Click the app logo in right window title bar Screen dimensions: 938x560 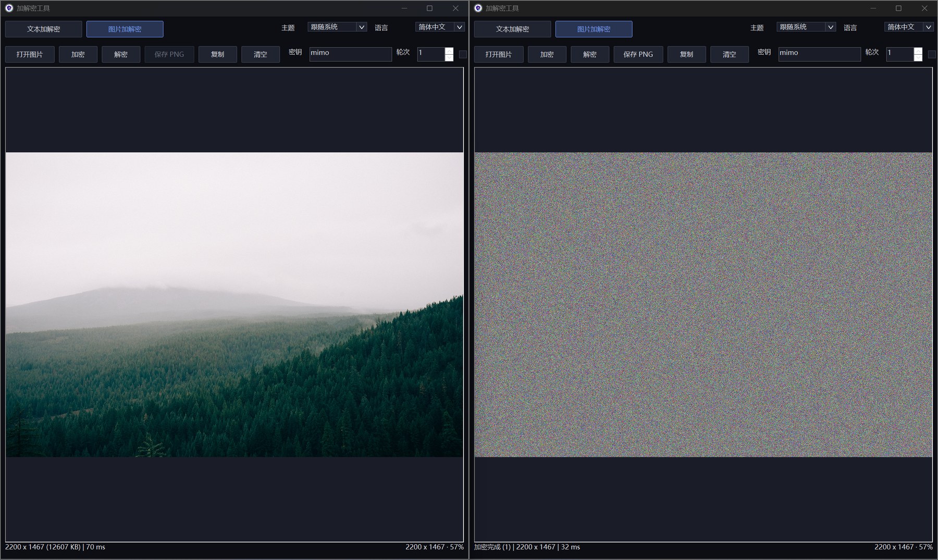[478, 8]
